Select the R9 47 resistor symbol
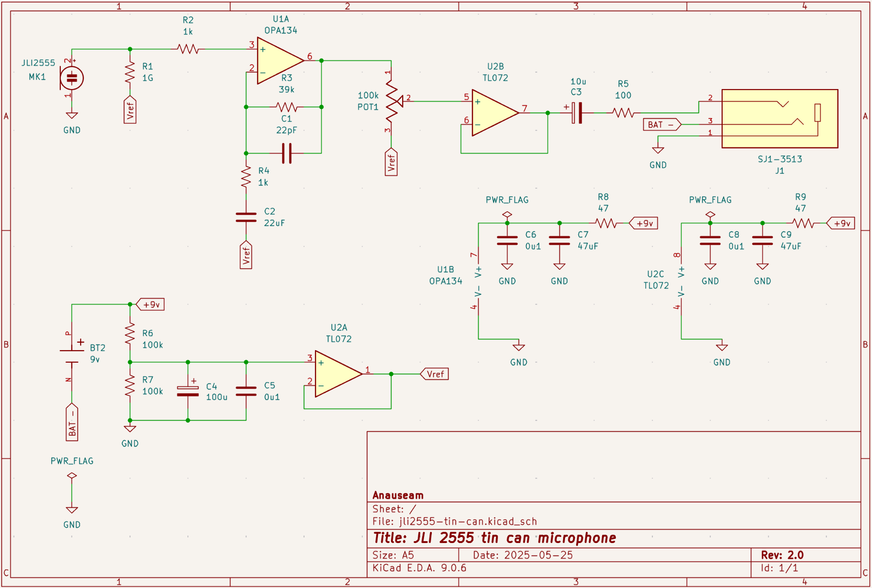This screenshot has width=872, height=588. (803, 223)
